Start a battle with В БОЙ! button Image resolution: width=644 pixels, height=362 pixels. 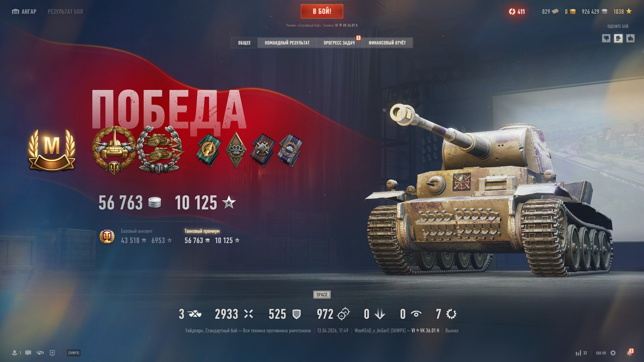(x=322, y=11)
